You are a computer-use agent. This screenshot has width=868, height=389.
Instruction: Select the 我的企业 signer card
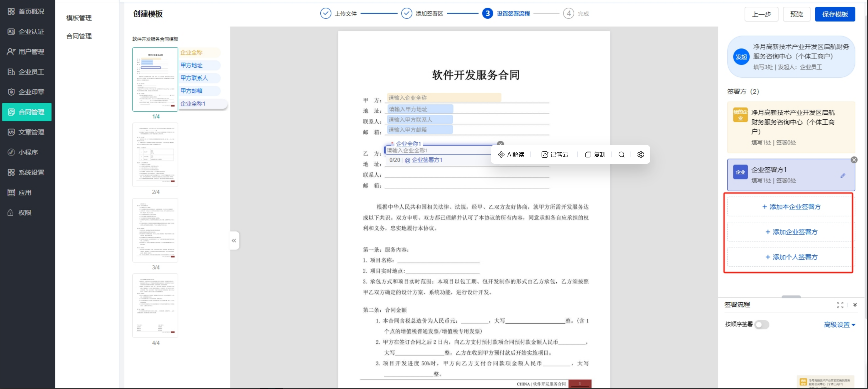pyautogui.click(x=791, y=127)
